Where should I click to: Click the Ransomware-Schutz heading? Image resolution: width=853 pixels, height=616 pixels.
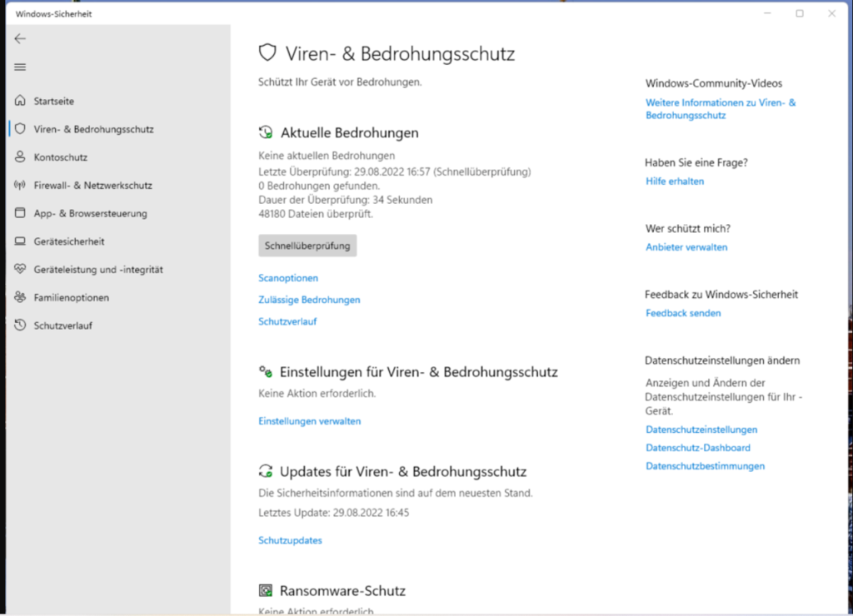342,590
